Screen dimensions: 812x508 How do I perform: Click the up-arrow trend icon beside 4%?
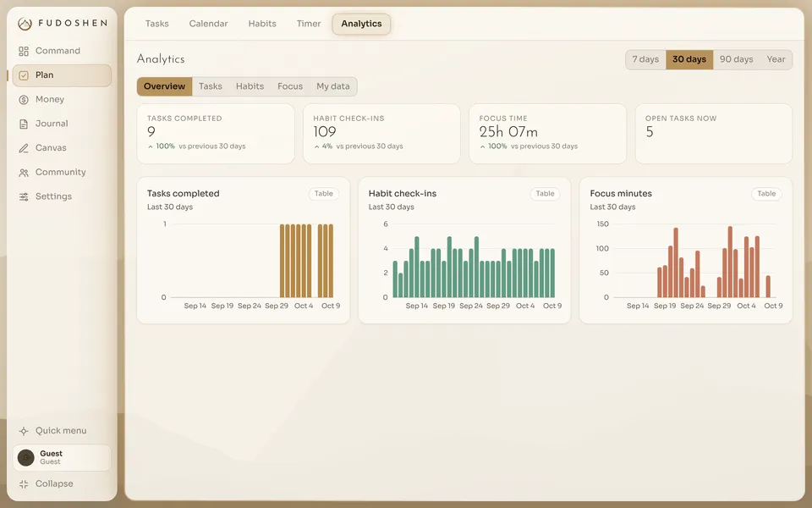tap(316, 146)
